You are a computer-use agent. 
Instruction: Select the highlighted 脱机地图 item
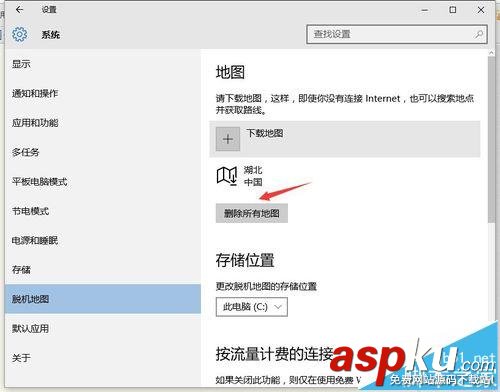pyautogui.click(x=103, y=299)
